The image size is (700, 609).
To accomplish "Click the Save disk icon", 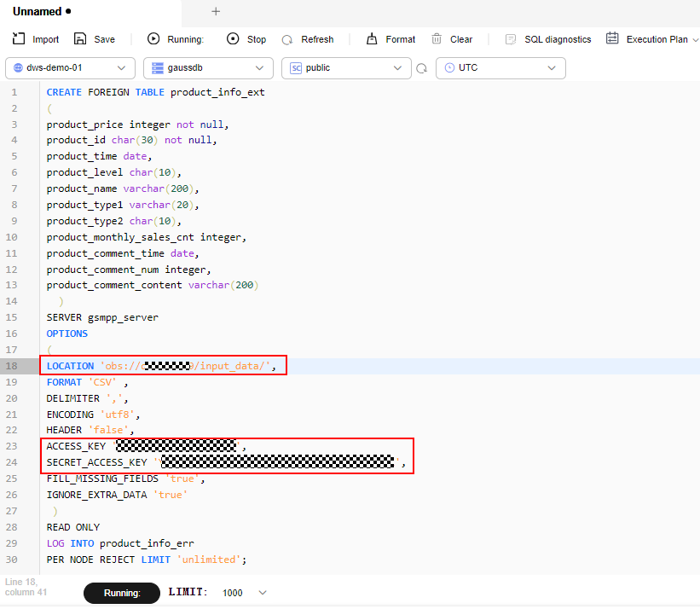I will coord(80,39).
